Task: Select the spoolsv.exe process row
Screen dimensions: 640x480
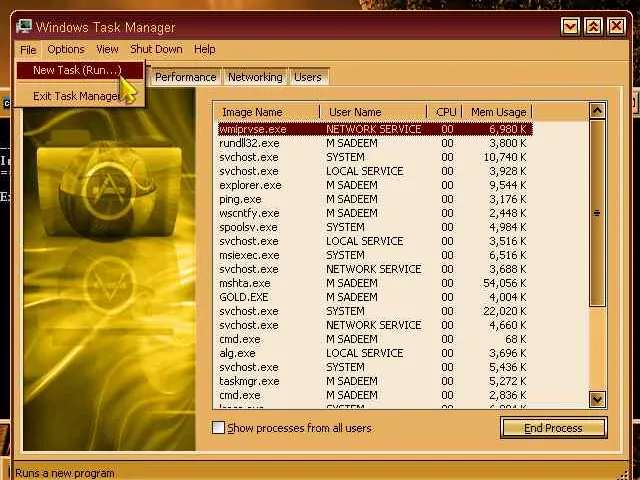Action: 375,227
